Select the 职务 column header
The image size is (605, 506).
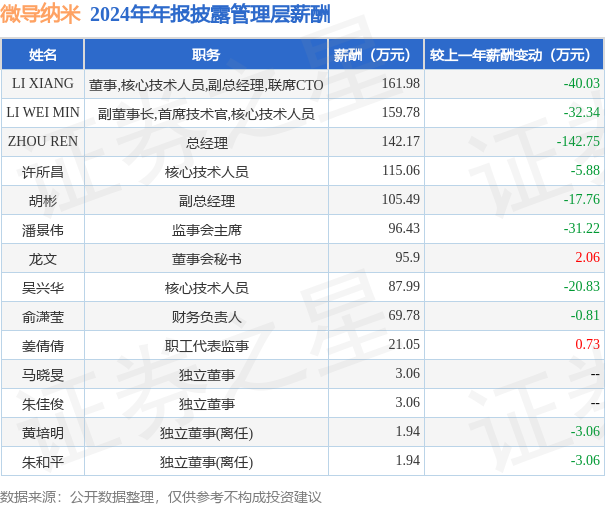point(206,55)
